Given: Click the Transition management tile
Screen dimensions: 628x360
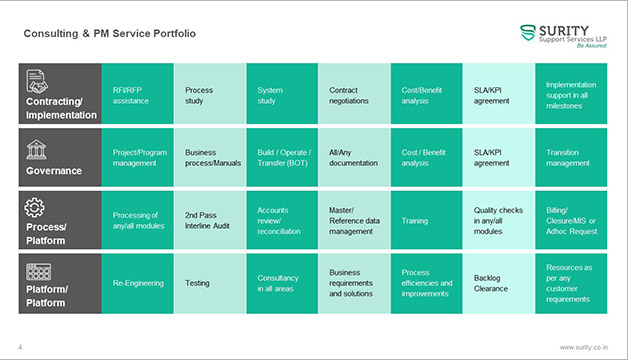Looking at the screenshot, I should tap(571, 157).
